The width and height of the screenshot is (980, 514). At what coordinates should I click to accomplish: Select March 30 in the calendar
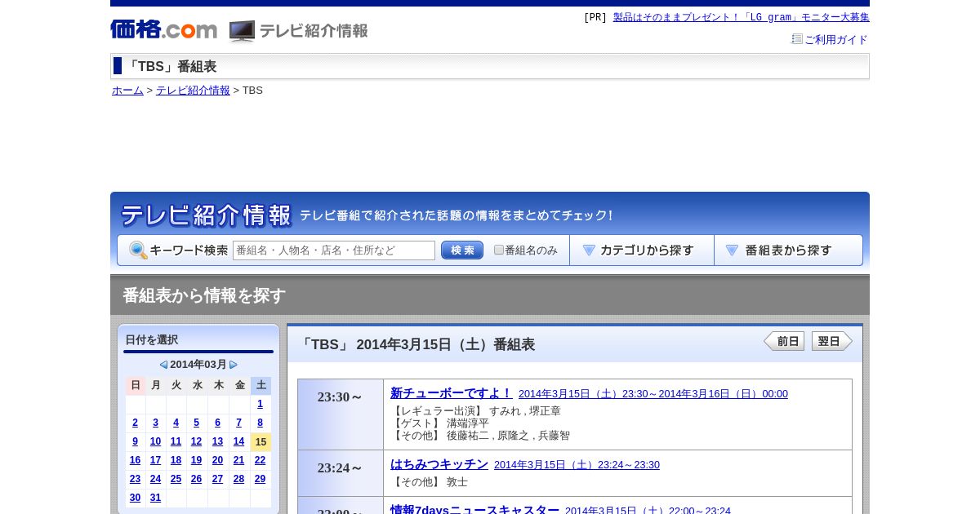(x=135, y=498)
